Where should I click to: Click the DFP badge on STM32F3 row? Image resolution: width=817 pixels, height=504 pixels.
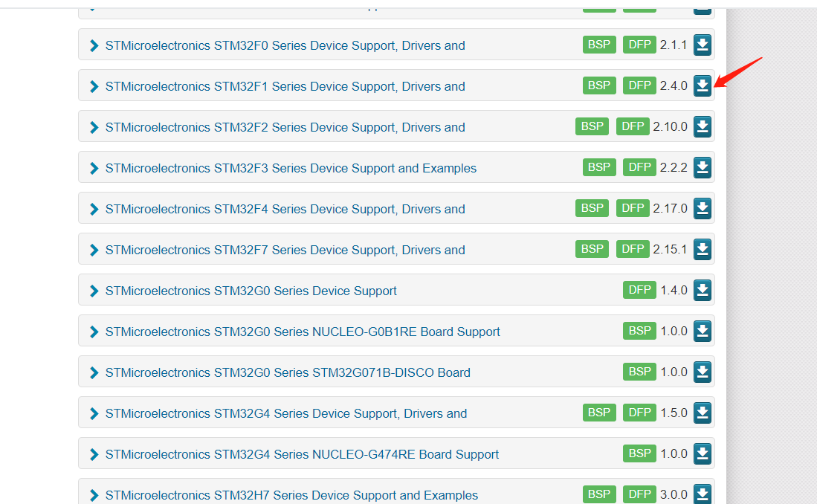[639, 167]
